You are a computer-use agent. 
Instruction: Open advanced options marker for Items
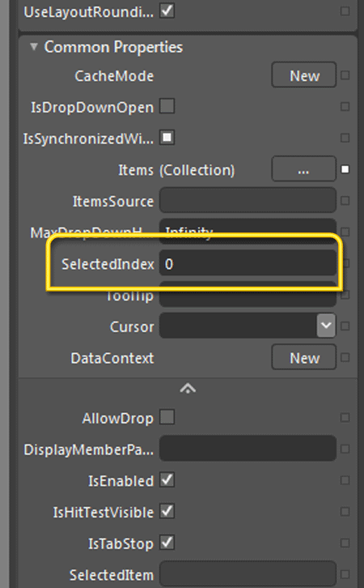coord(345,169)
